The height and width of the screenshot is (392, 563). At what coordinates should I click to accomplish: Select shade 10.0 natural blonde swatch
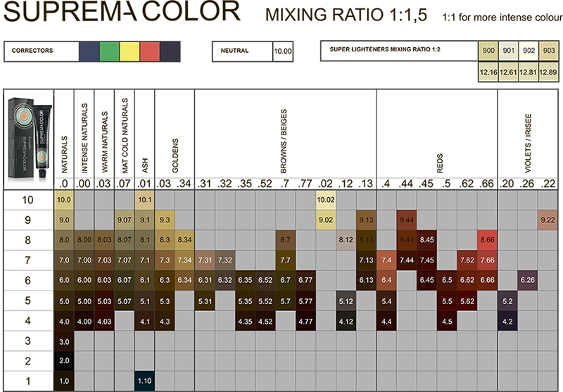pyautogui.click(x=64, y=200)
